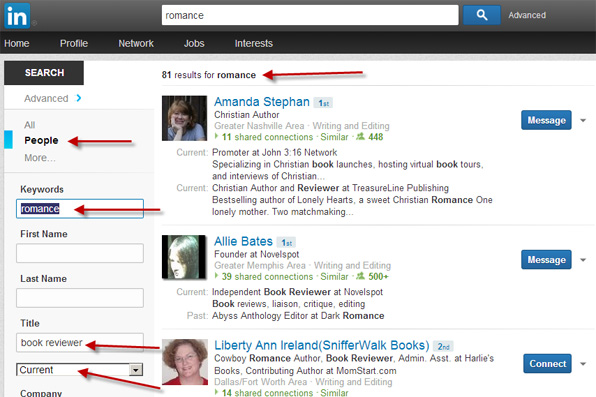Click Similar link under Allie Bates

pyautogui.click(x=334, y=276)
